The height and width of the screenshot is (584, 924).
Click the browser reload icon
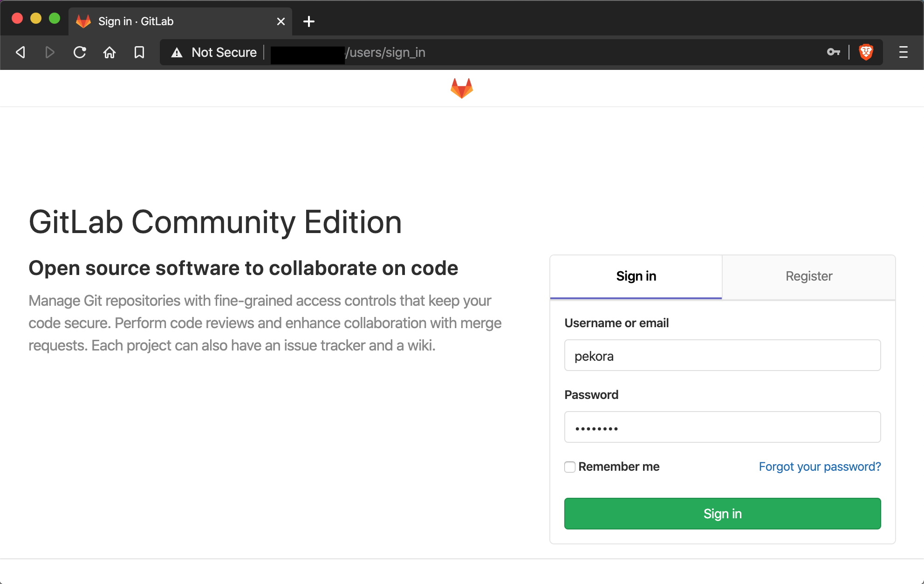click(x=79, y=53)
